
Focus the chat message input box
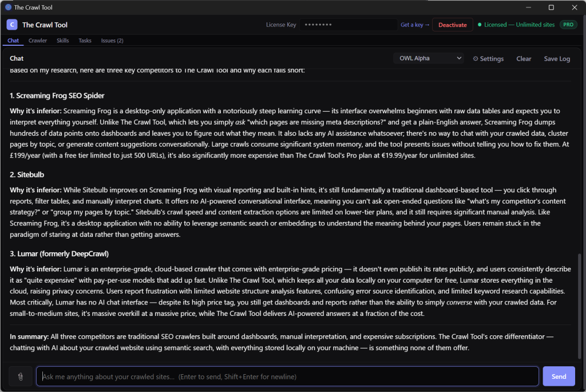click(287, 377)
